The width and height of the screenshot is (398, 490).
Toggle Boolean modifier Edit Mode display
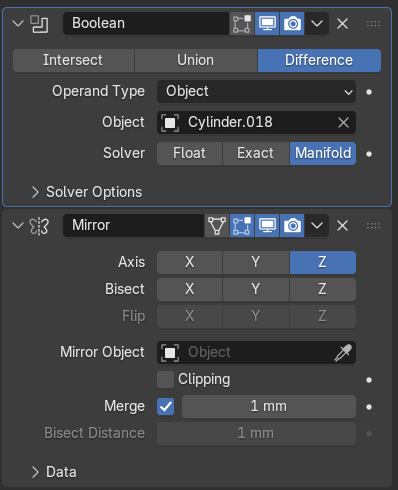pos(242,24)
